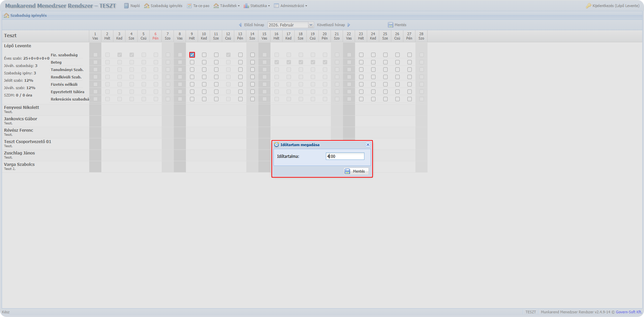Click the Időtartalma time input field
Image resolution: width=644 pixels, height=317 pixels.
(x=345, y=156)
